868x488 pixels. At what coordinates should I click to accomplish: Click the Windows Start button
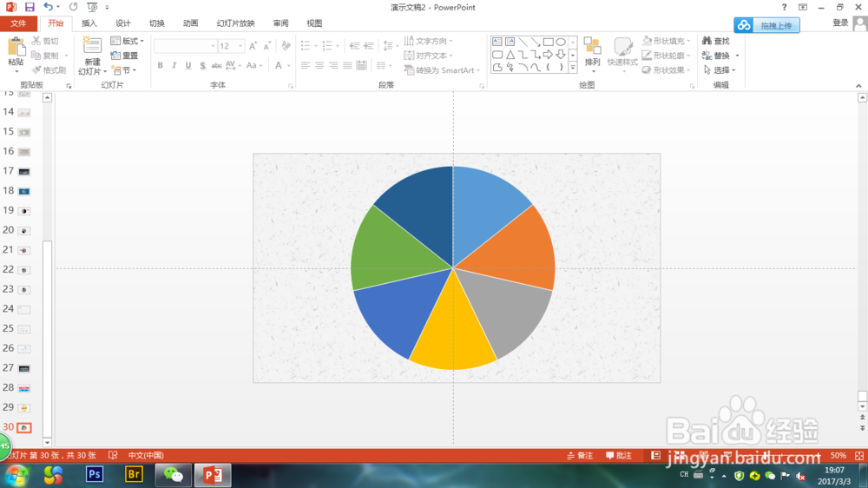[x=16, y=475]
